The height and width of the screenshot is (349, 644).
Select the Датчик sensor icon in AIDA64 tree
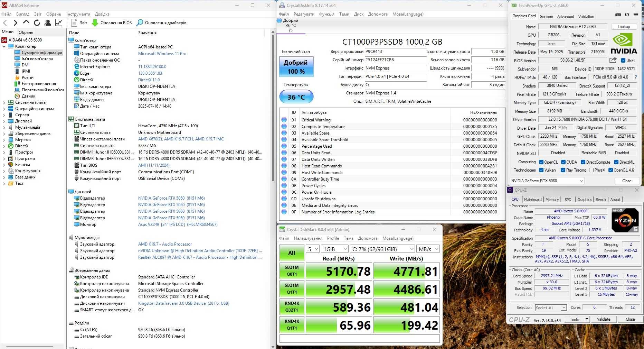tap(17, 96)
